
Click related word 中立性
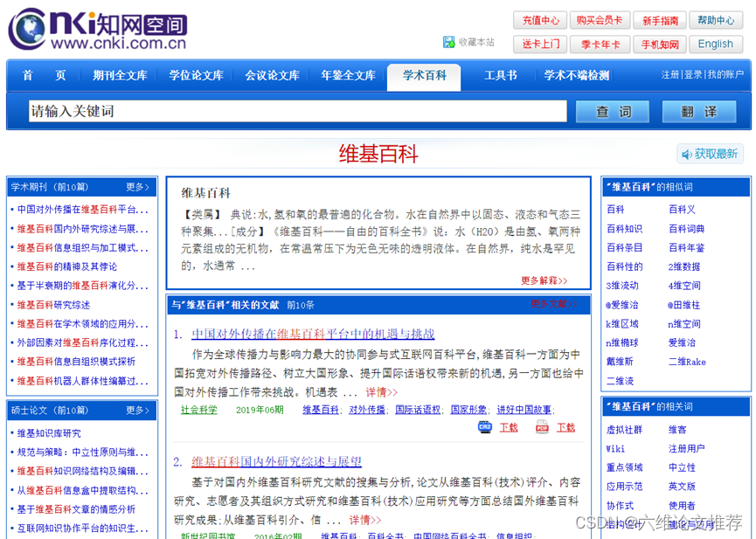tap(682, 467)
